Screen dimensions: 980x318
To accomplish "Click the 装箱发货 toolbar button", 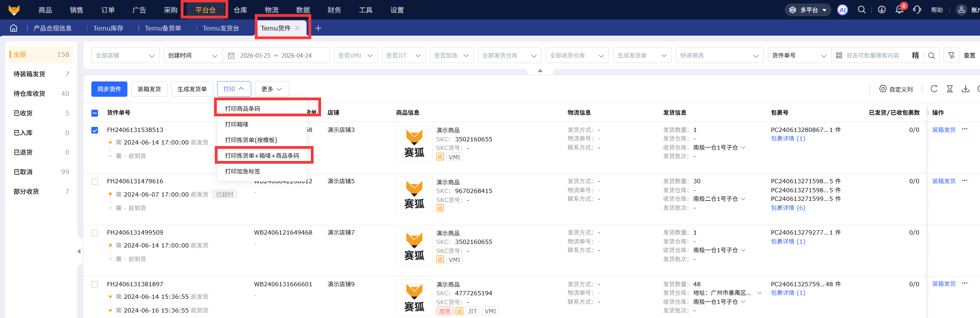I will 149,89.
